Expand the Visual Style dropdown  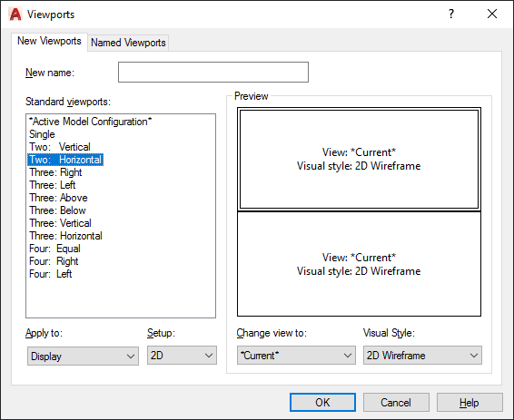[422, 356]
